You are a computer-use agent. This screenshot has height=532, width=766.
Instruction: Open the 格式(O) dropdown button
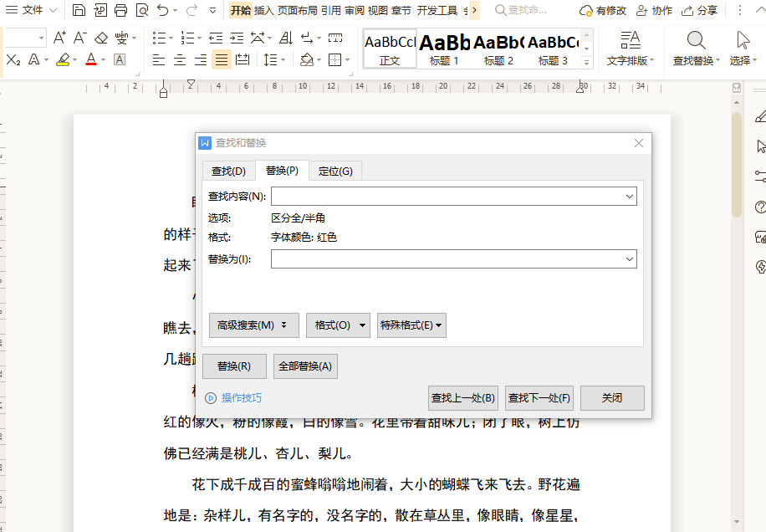338,325
